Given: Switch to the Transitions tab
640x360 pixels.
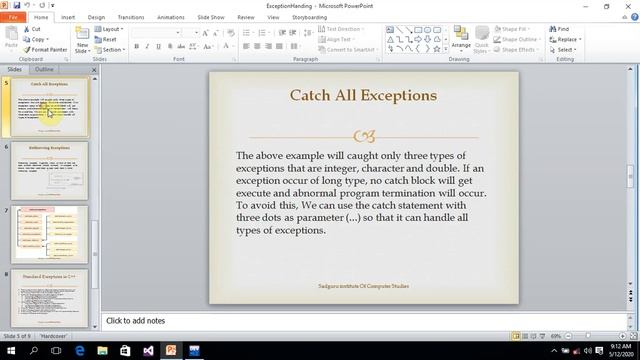Looking at the screenshot, I should (131, 17).
